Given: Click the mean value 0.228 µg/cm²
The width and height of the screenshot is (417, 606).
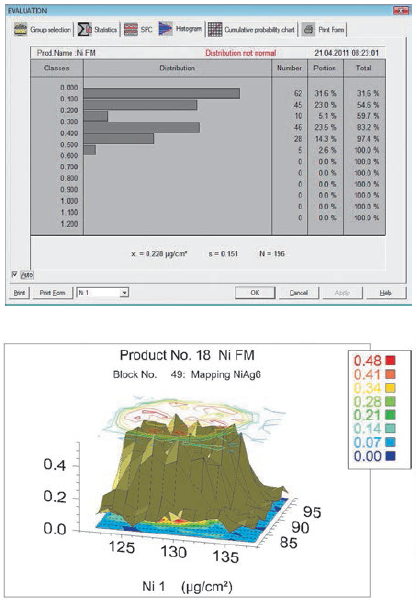Looking at the screenshot, I should point(159,254).
